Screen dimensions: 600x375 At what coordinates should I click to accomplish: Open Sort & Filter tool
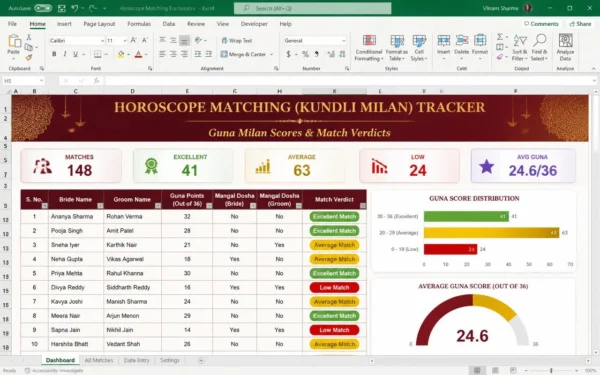[x=519, y=48]
